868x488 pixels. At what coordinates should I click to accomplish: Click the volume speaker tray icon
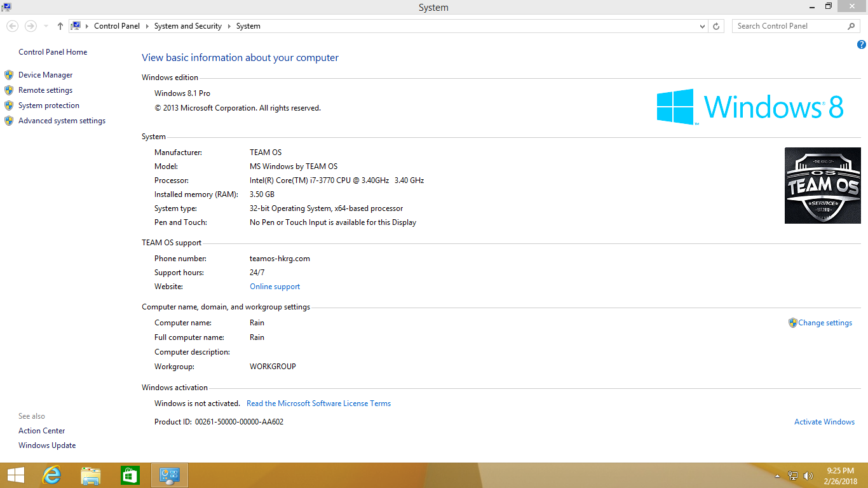[x=808, y=475]
